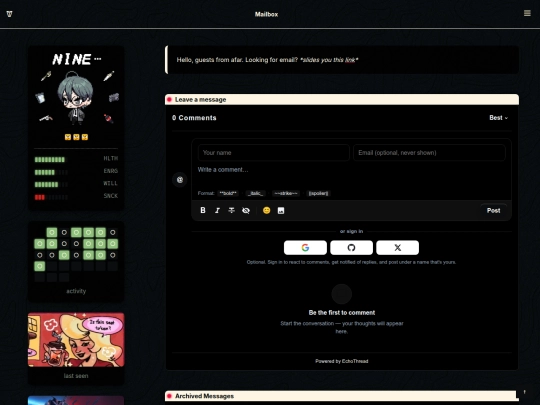Viewport: 540px width, 405px height.
Task: Click the ENRG energy bar
Action: pyautogui.click(x=51, y=172)
